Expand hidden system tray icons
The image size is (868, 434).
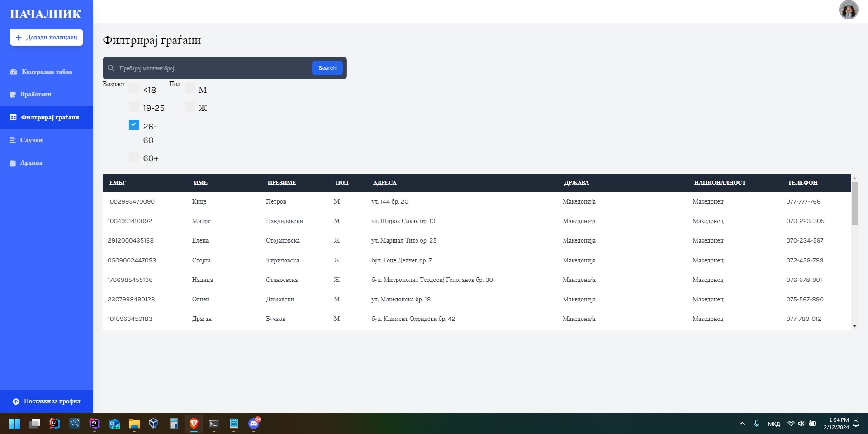click(x=742, y=424)
